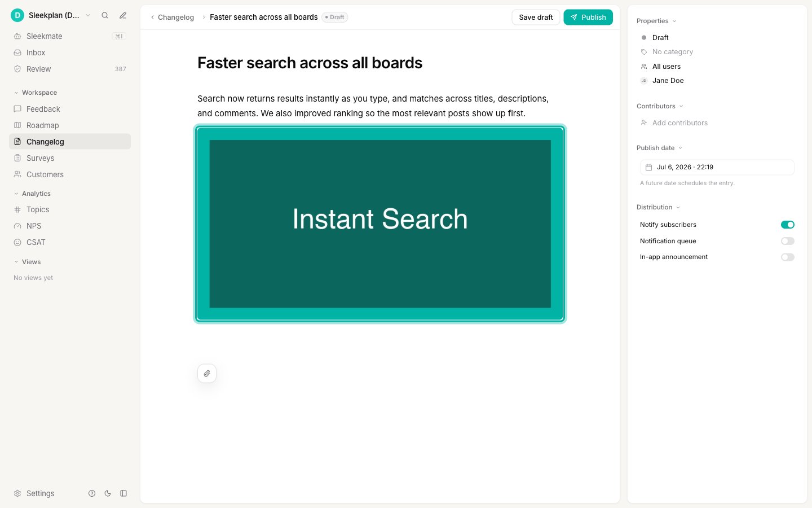This screenshot has height=508, width=812.
Task: Open Settings in the sidebar
Action: click(34, 493)
